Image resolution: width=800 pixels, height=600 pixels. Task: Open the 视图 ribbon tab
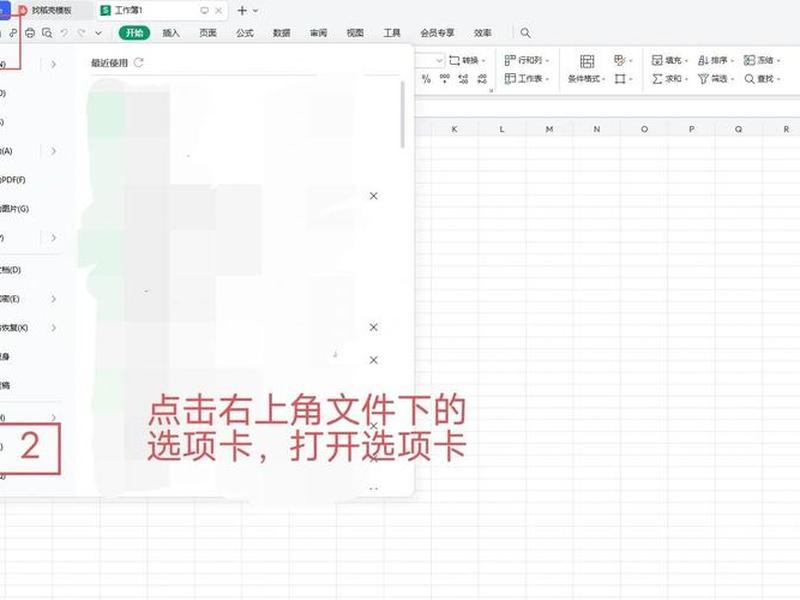355,33
